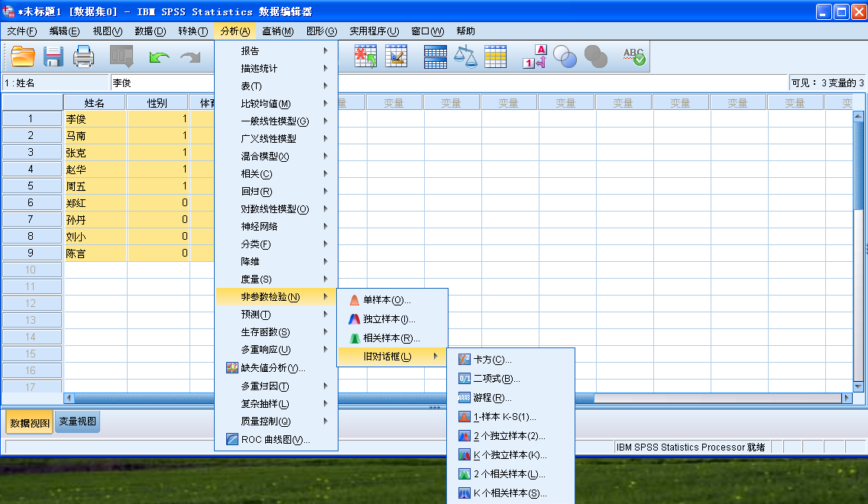This screenshot has width=868, height=504.
Task: Expand the 比较均值(M) submenu
Action: (277, 103)
